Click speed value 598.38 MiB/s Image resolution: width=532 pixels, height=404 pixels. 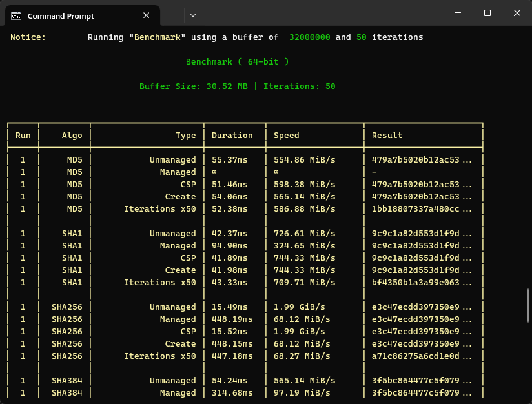[x=304, y=185]
